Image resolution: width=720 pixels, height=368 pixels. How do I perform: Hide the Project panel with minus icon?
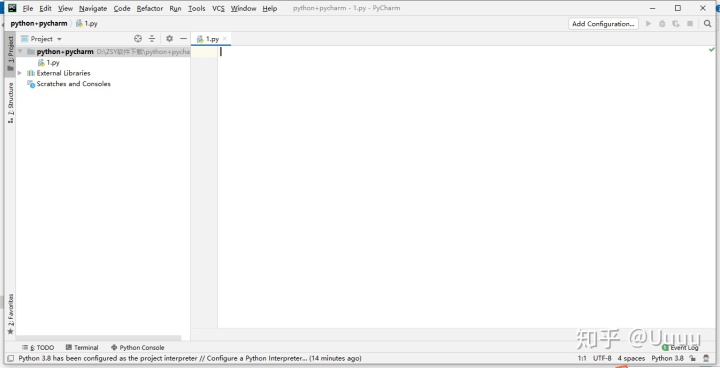click(183, 39)
